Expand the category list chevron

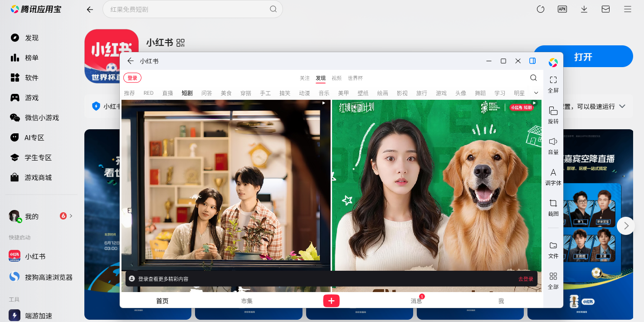click(x=536, y=93)
